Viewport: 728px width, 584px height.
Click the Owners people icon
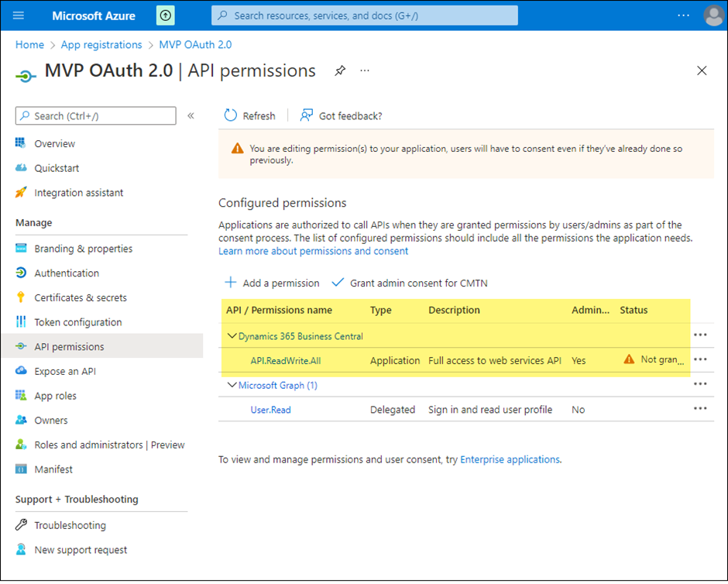[21, 420]
